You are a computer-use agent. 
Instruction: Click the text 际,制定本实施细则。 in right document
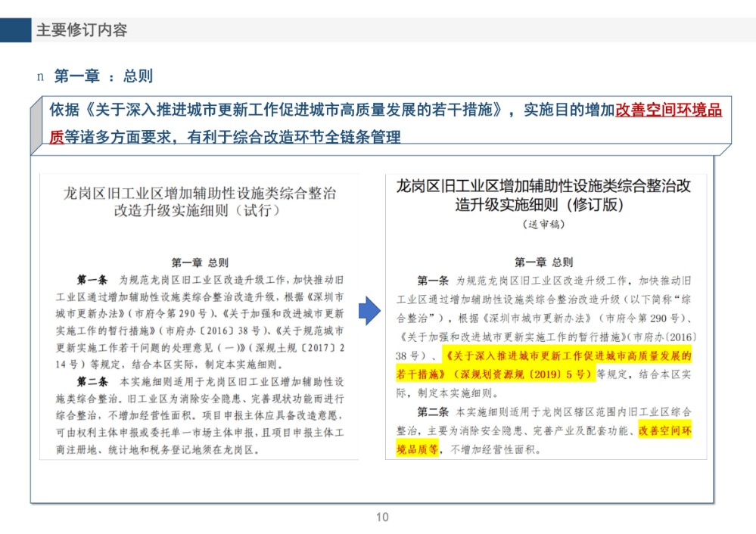446,393
